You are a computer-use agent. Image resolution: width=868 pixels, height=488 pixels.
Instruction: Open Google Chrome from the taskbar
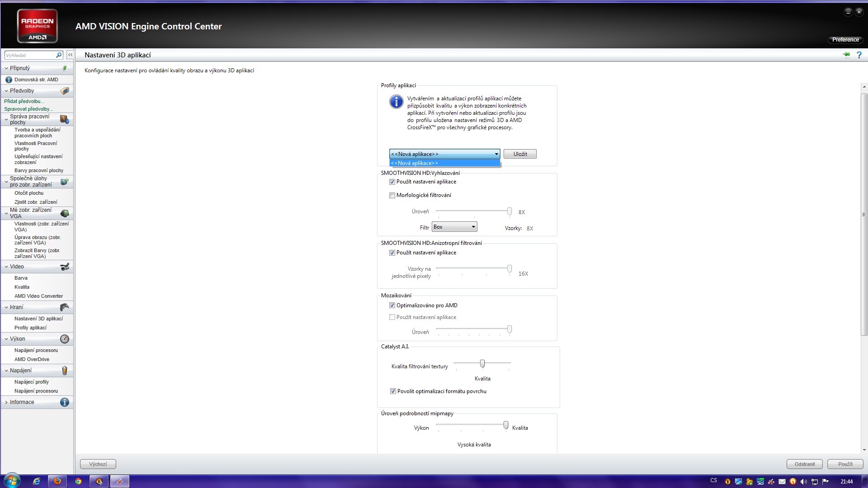coord(78,481)
